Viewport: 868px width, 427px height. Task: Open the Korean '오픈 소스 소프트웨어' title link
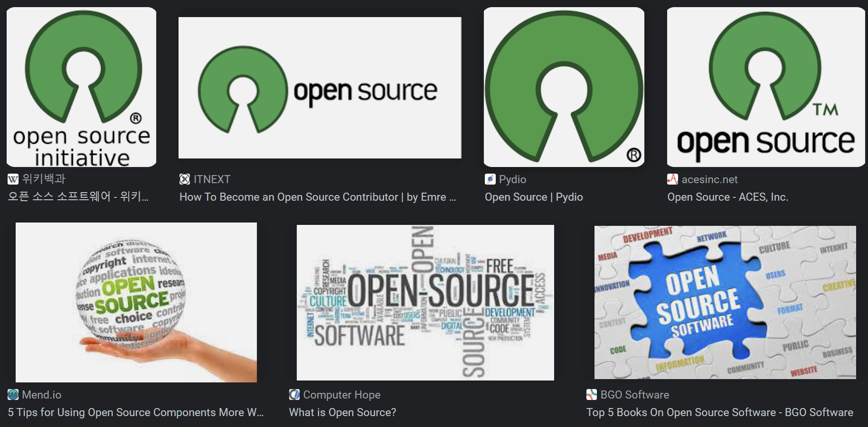point(78,197)
